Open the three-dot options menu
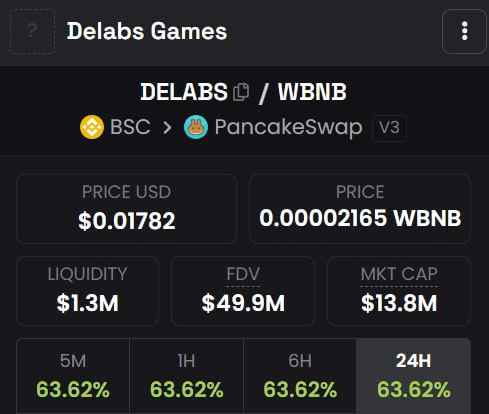The height and width of the screenshot is (414, 489). pos(464,31)
